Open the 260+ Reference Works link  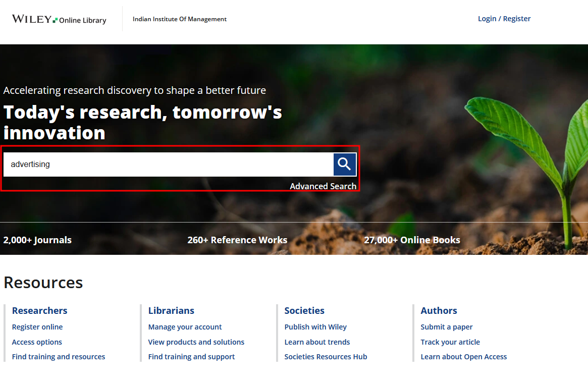237,240
